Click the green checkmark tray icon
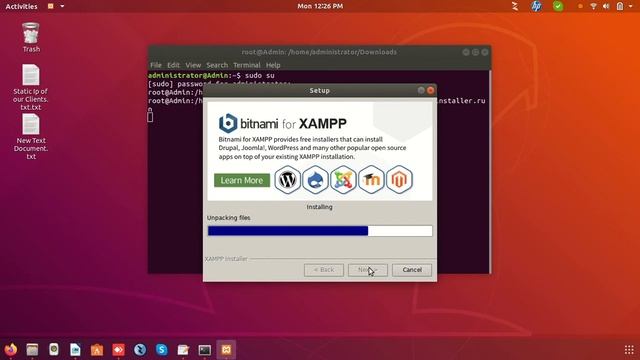The width and height of the screenshot is (640, 360). [558, 6]
